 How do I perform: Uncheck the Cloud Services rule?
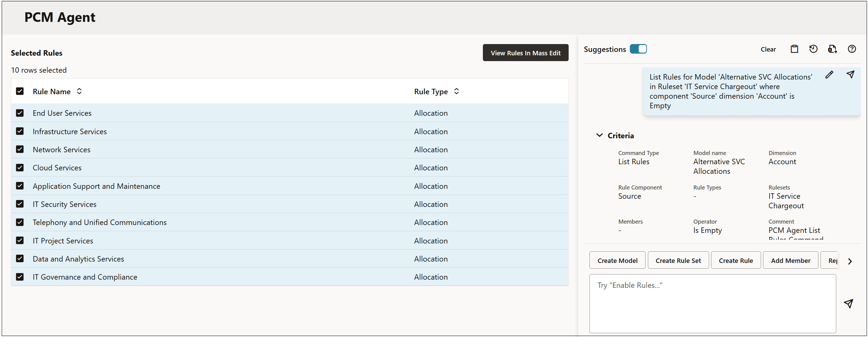20,167
